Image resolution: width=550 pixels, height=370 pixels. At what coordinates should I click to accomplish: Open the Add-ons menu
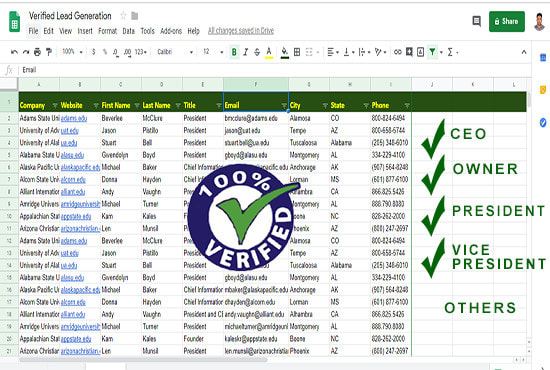tap(171, 31)
